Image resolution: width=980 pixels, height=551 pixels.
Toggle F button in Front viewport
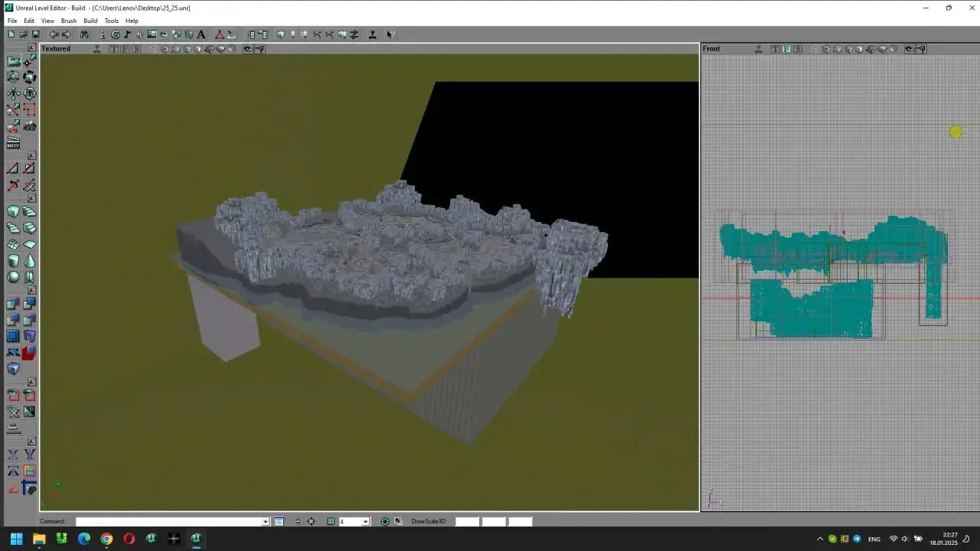coord(786,49)
